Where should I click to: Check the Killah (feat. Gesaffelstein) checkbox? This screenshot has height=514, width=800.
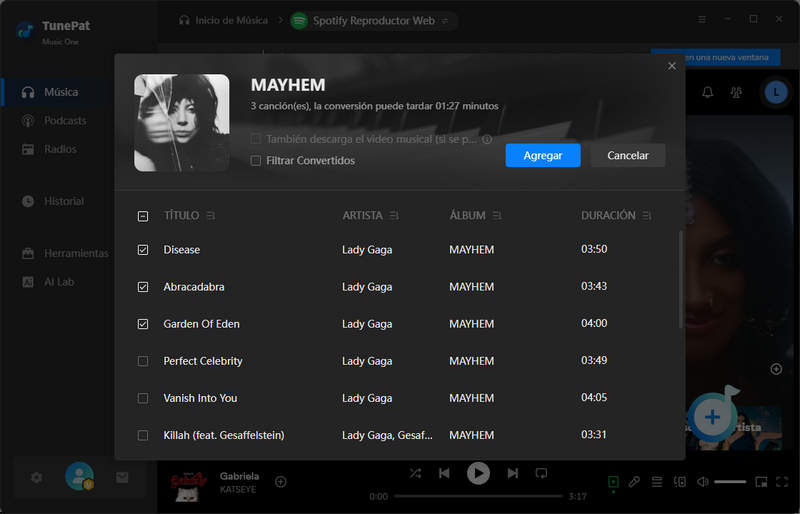[143, 435]
